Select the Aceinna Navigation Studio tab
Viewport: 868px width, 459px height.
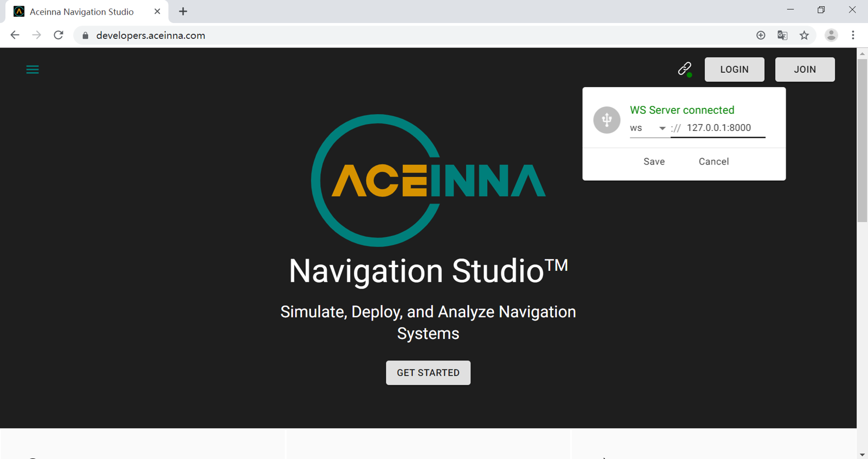pyautogui.click(x=87, y=12)
